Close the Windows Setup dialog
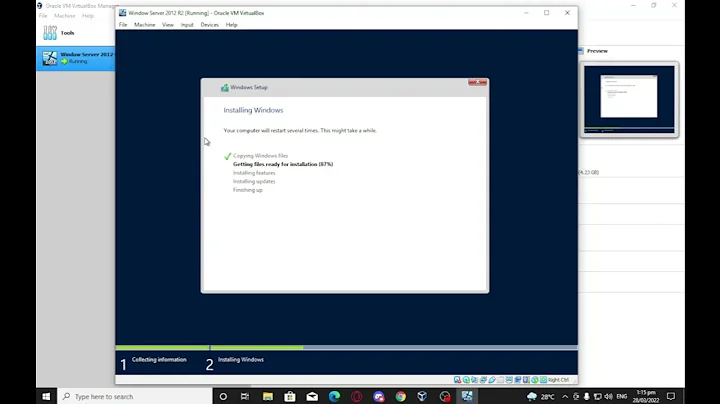720x404 pixels. 478,82
